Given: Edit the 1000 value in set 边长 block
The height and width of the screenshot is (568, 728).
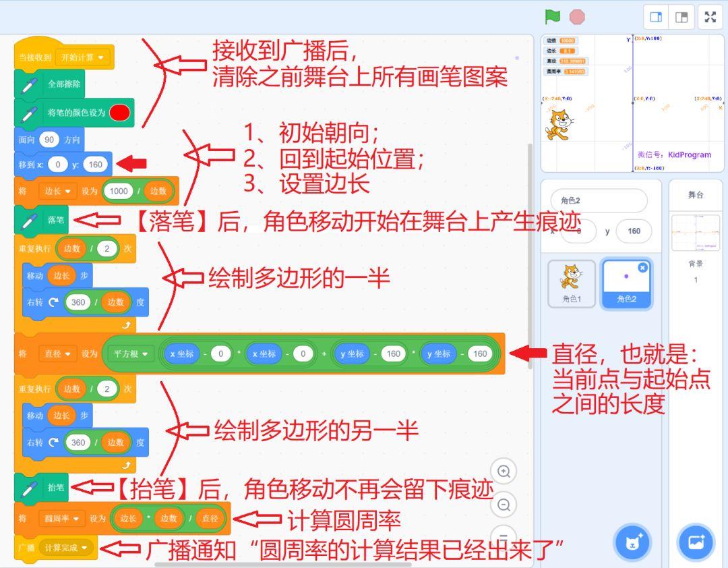Looking at the screenshot, I should pyautogui.click(x=119, y=191).
